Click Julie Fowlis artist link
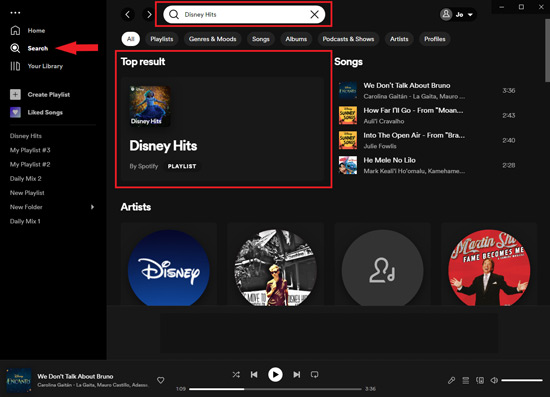550x397 pixels. [x=380, y=146]
